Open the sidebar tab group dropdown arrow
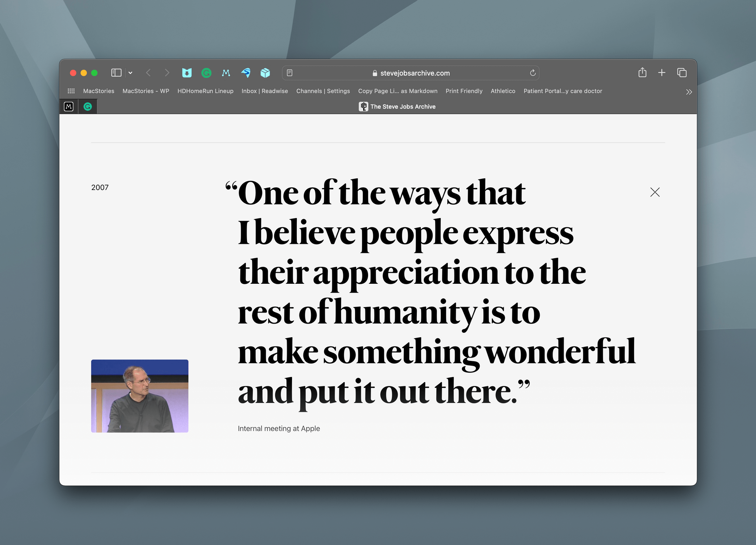This screenshot has width=756, height=545. (x=130, y=73)
